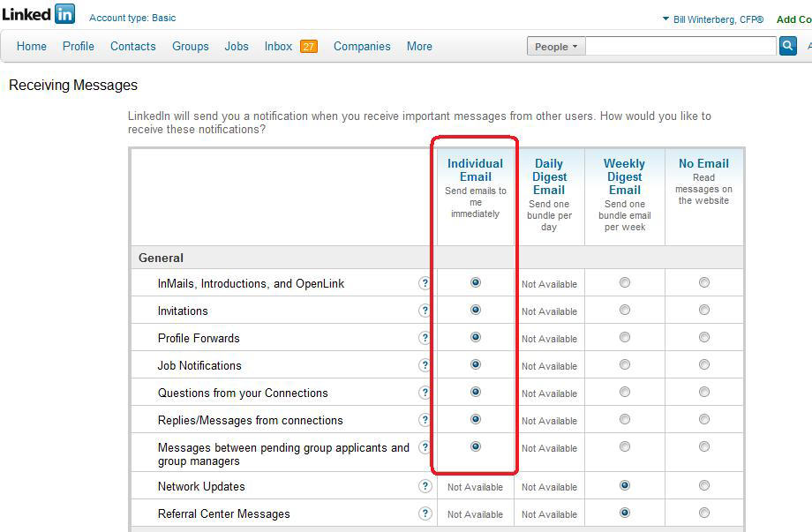
Task: Choose No Email for Job Notifications
Action: (703, 365)
